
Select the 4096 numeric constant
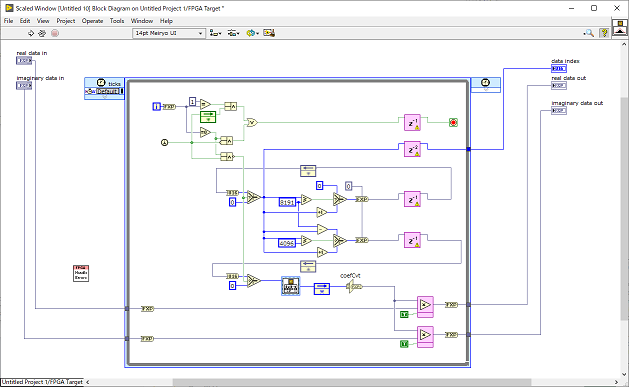287,243
